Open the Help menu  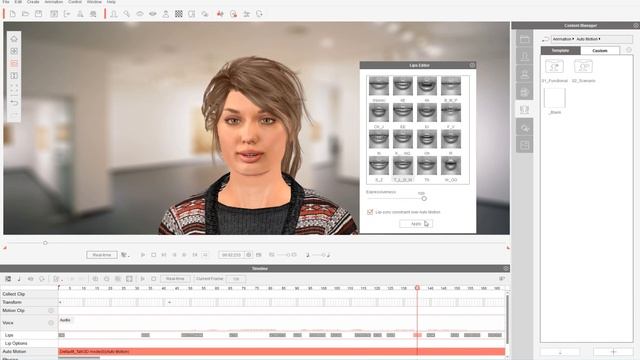(111, 2)
